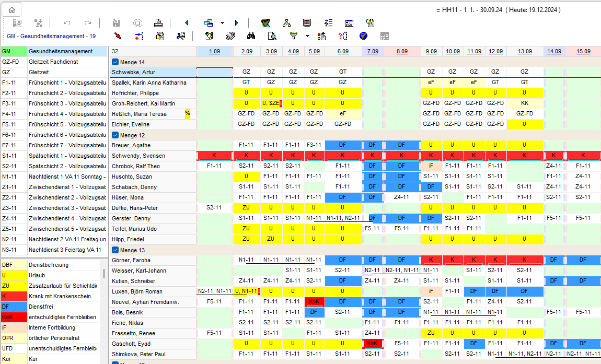Click the 9.09 date column header
This screenshot has width=601, height=364.
[431, 52]
